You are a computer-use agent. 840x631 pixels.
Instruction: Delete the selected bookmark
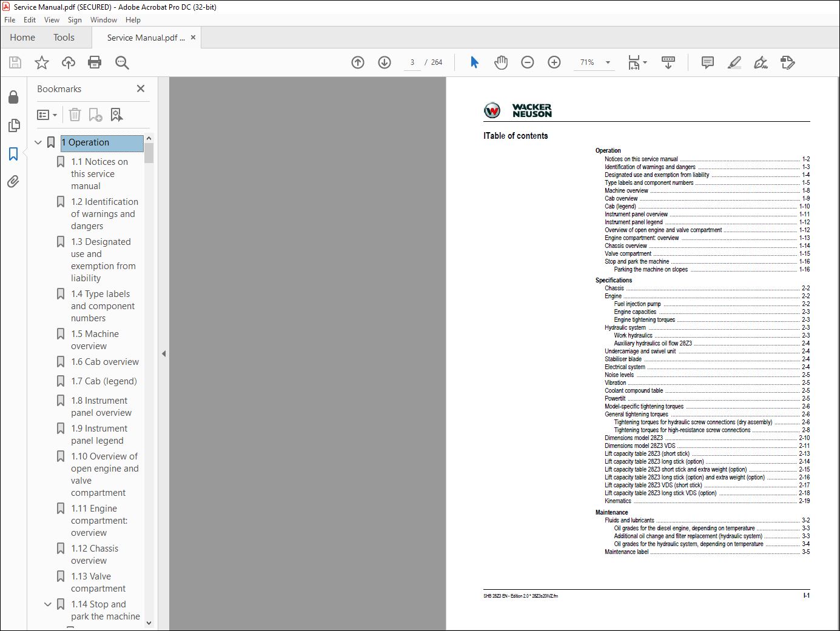[75, 115]
